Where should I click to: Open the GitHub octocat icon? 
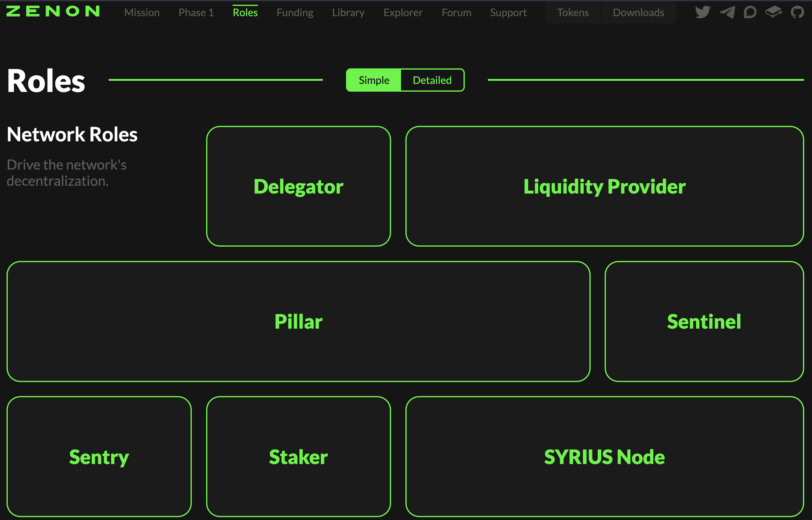(797, 12)
